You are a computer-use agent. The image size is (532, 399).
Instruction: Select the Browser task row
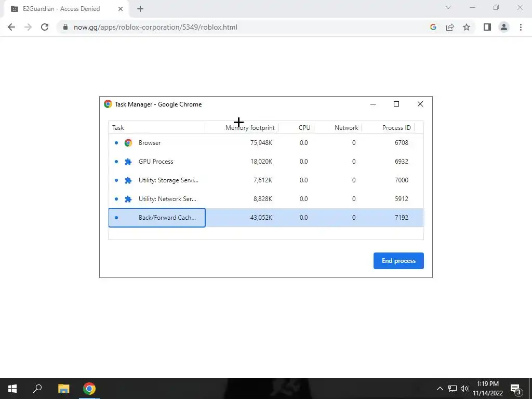pyautogui.click(x=266, y=143)
